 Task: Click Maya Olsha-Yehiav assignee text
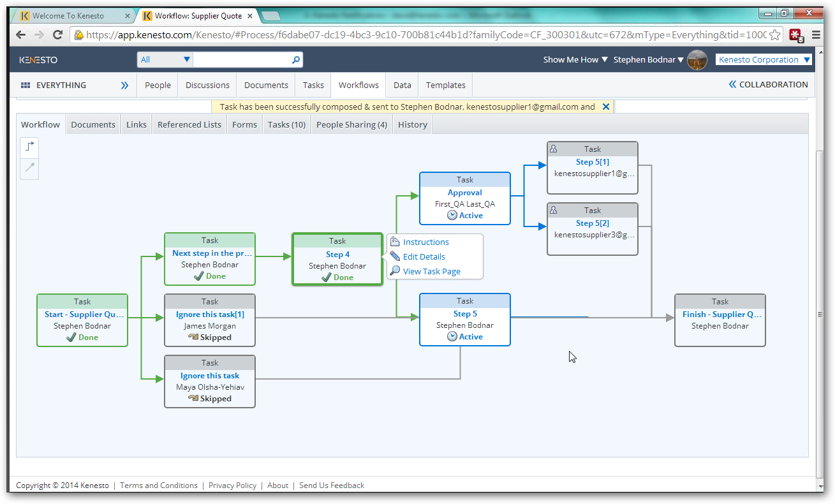tap(210, 387)
